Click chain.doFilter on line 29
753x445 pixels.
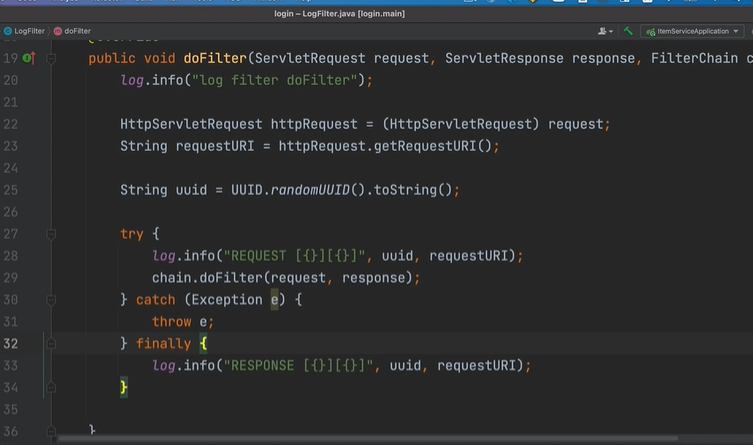pos(207,278)
